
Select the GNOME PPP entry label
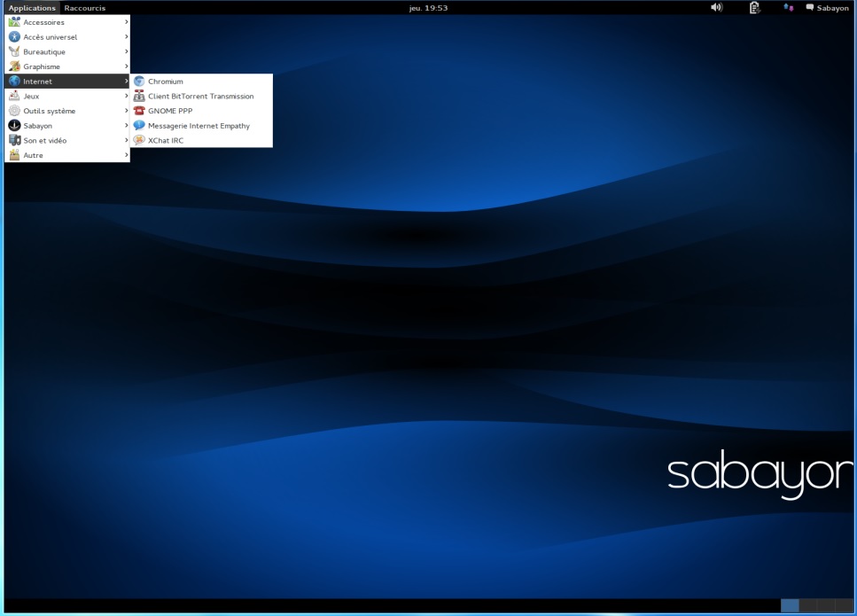pos(170,111)
